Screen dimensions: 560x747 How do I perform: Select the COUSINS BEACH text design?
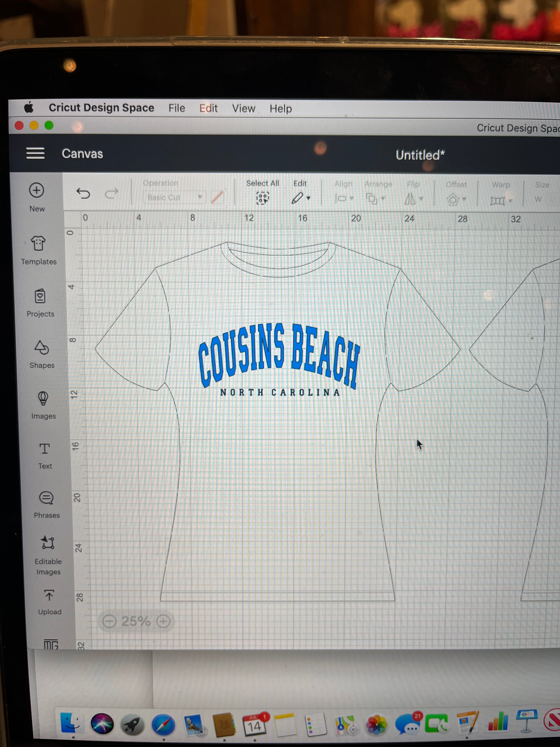tap(279, 356)
